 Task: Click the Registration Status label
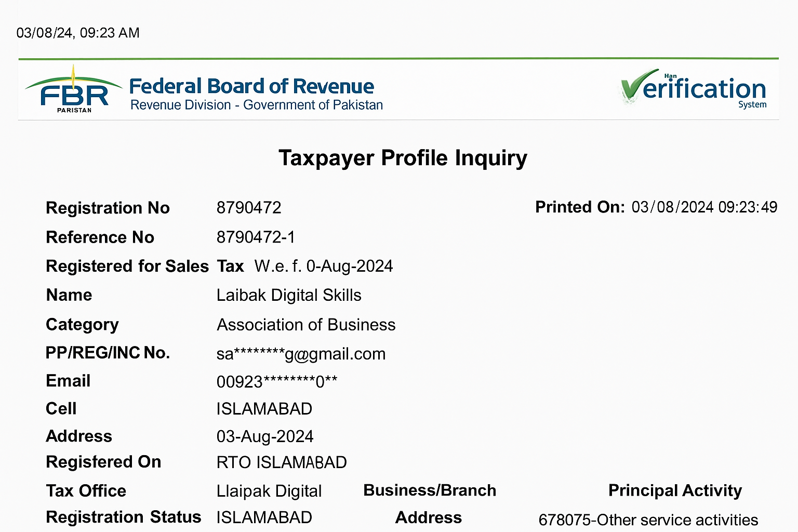click(124, 517)
